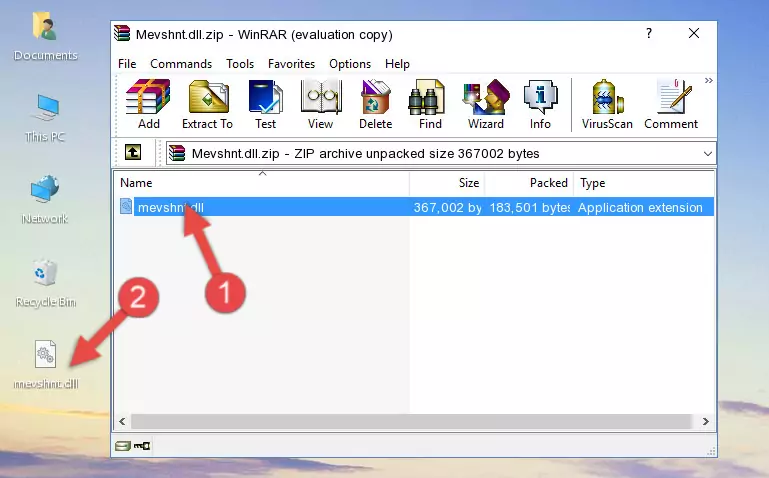Open the View toolbar icon
This screenshot has width=769, height=478.
(321, 104)
